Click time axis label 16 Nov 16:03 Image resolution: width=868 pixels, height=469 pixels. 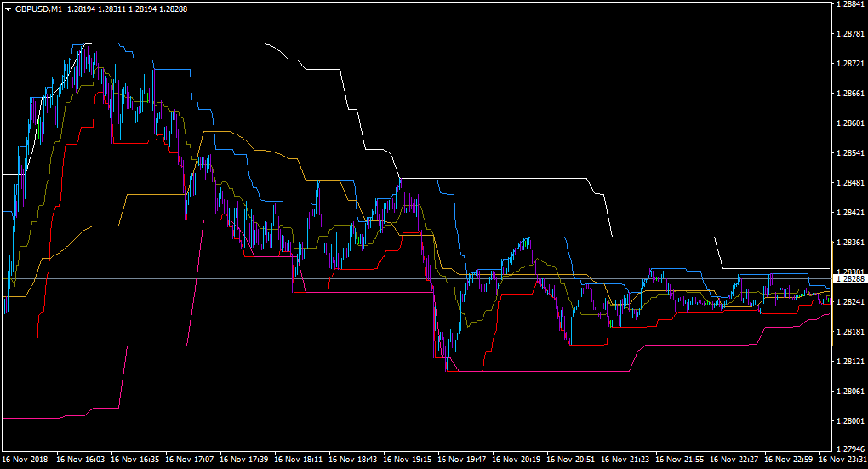tap(80, 459)
